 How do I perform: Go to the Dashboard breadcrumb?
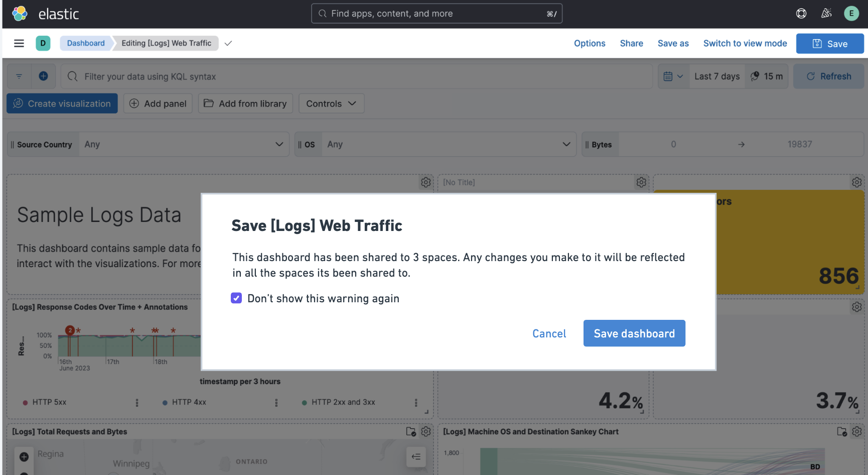coord(86,43)
